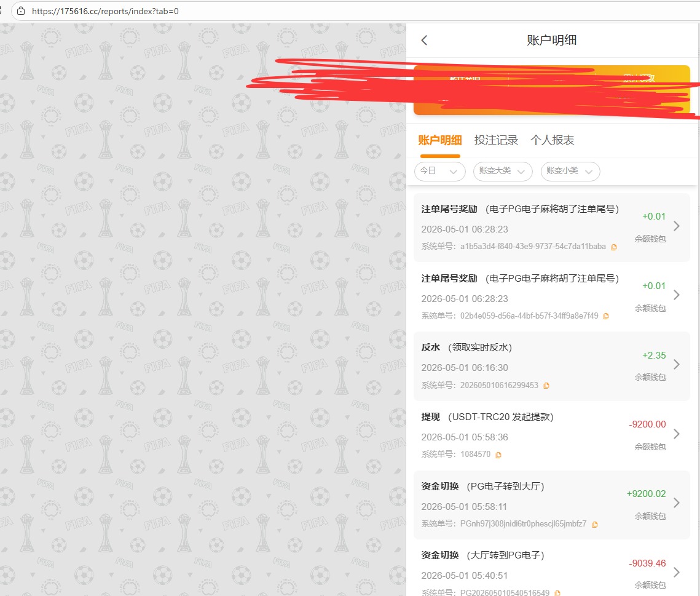
Task: Expand the 反水 +2.35 record chevron
Action: [x=677, y=365]
